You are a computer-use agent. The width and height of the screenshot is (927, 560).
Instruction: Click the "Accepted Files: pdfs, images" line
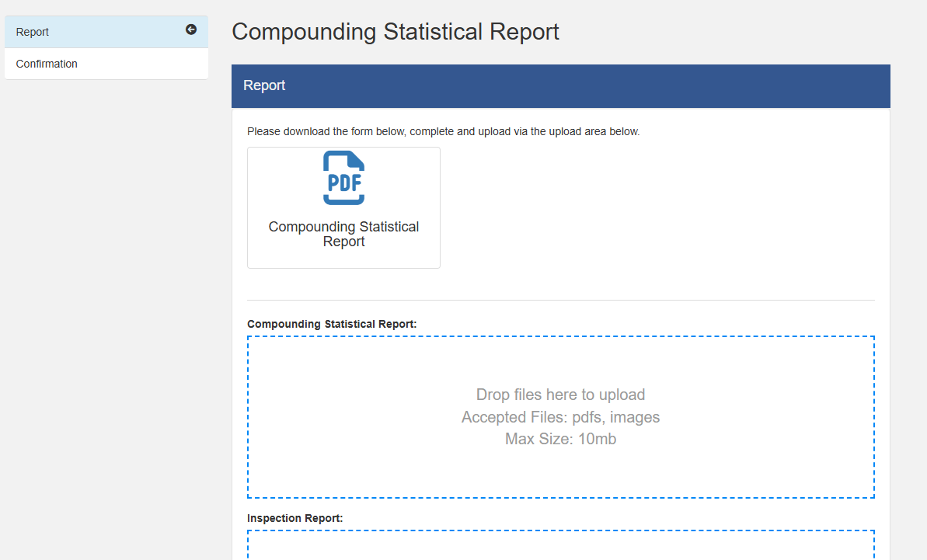tap(560, 417)
